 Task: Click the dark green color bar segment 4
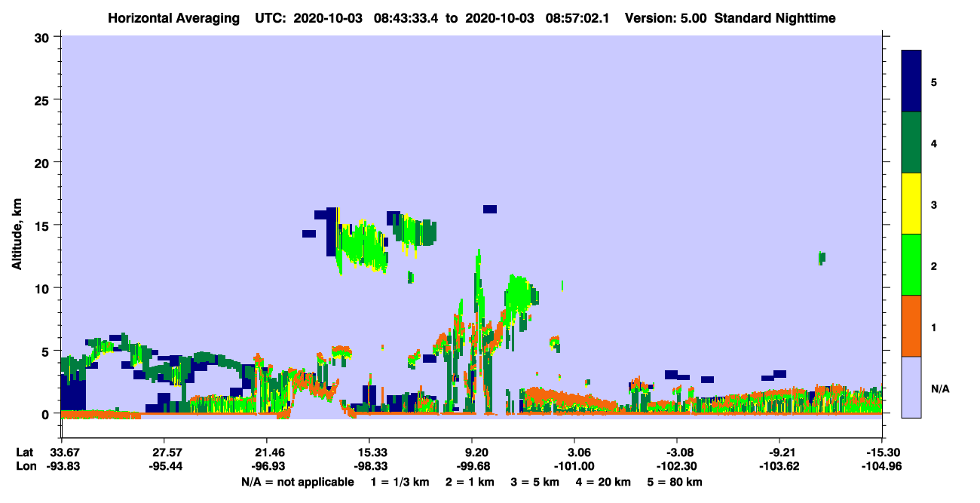point(911,143)
